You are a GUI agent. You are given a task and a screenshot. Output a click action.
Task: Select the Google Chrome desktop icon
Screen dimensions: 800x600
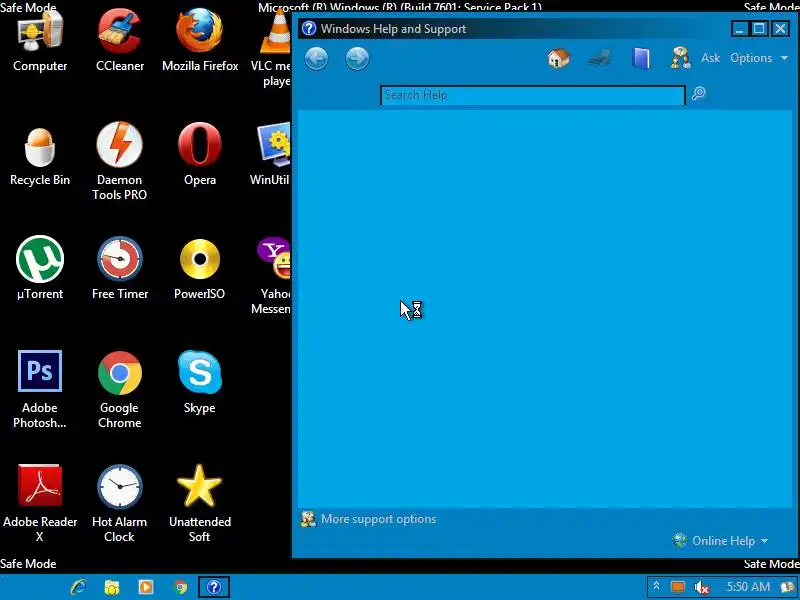[x=120, y=389]
